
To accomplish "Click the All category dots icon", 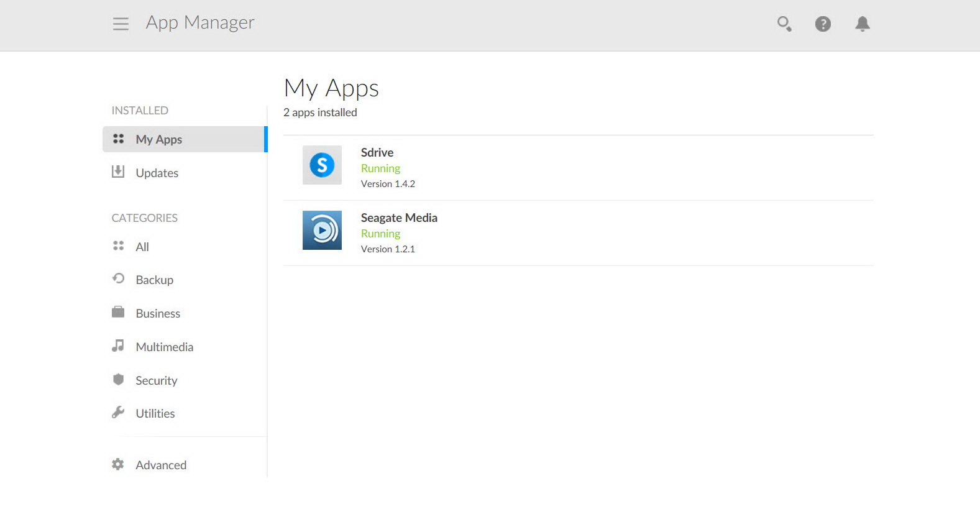I will pyautogui.click(x=118, y=246).
